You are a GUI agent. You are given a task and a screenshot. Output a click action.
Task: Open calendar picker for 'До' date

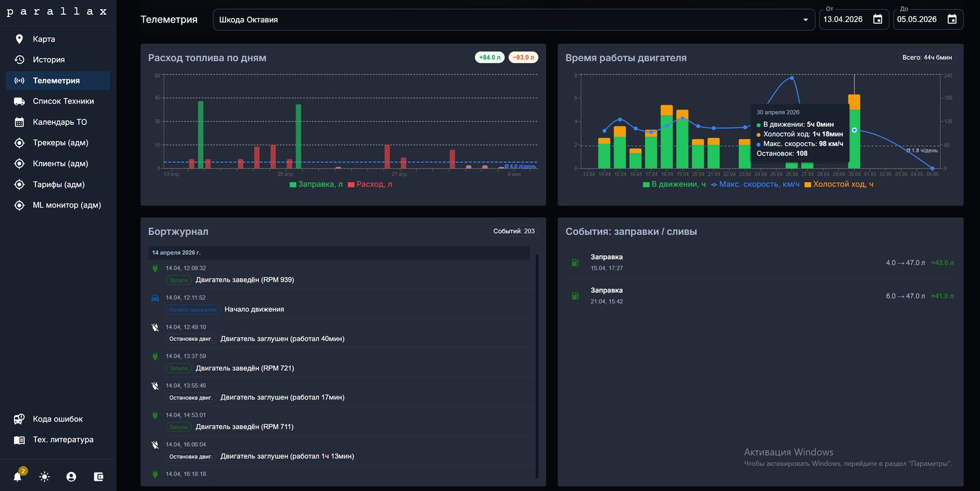952,19
